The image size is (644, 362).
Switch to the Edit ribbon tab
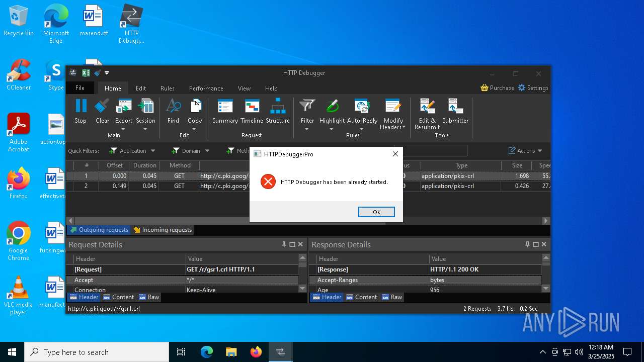point(141,88)
